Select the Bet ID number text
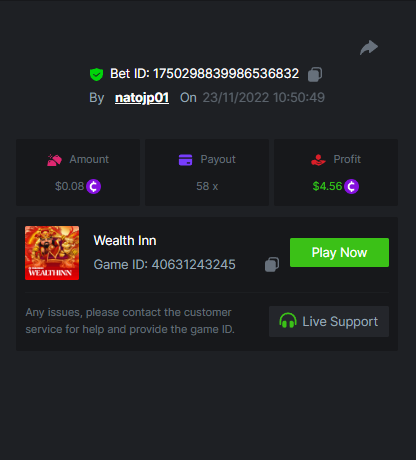416x460 pixels. [x=226, y=74]
